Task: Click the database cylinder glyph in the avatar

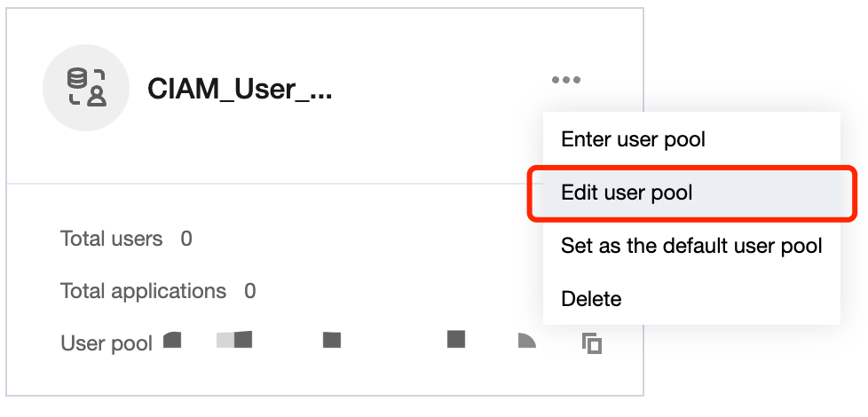Action: pos(77,79)
